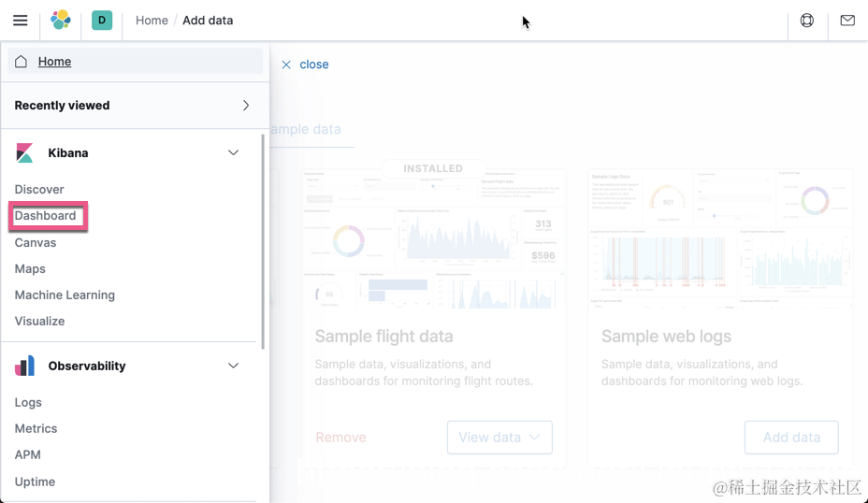
Task: Open the newsfeed mail icon
Action: point(847,21)
